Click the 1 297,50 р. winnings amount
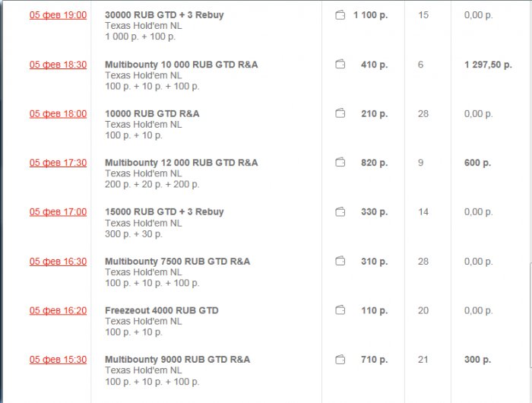The height and width of the screenshot is (403, 532). tap(488, 65)
